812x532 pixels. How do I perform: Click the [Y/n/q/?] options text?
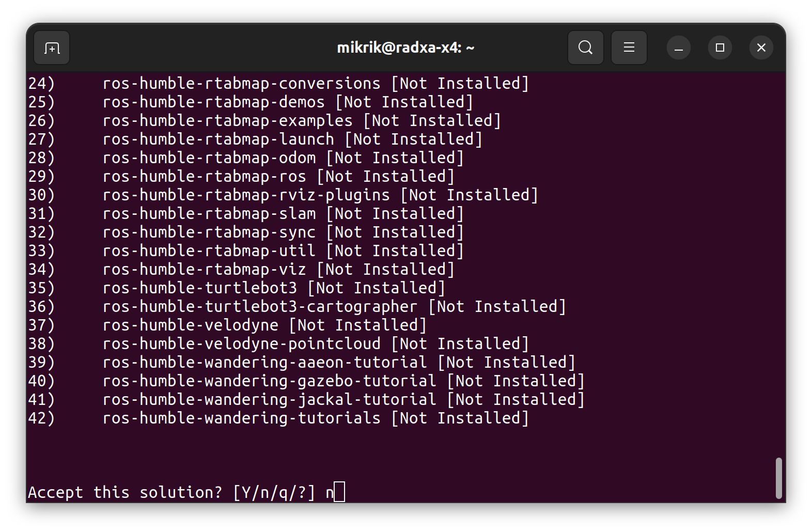click(274, 492)
